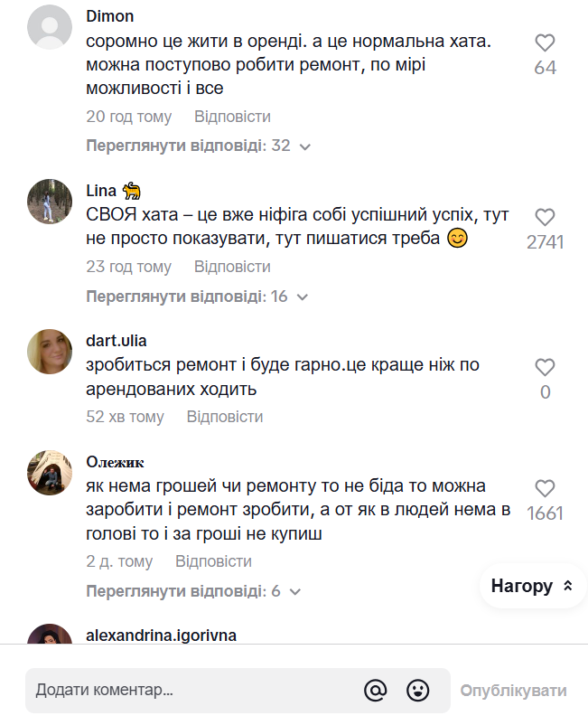The width and height of the screenshot is (588, 725).
Task: Open Олежик username profile link
Action: pos(116,462)
